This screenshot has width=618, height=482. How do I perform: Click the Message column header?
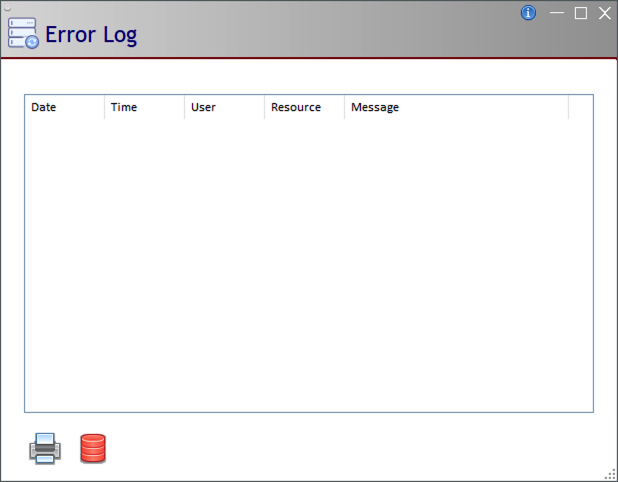pyautogui.click(x=456, y=107)
